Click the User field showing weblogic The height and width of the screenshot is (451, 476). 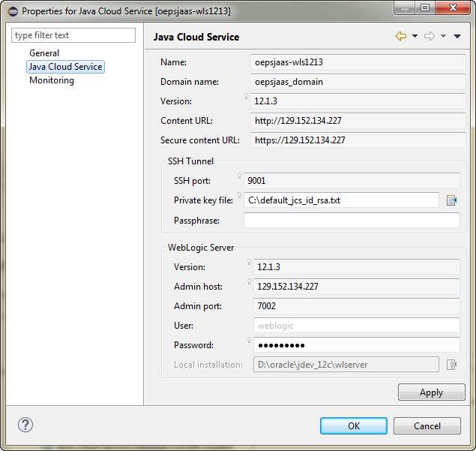pyautogui.click(x=357, y=326)
